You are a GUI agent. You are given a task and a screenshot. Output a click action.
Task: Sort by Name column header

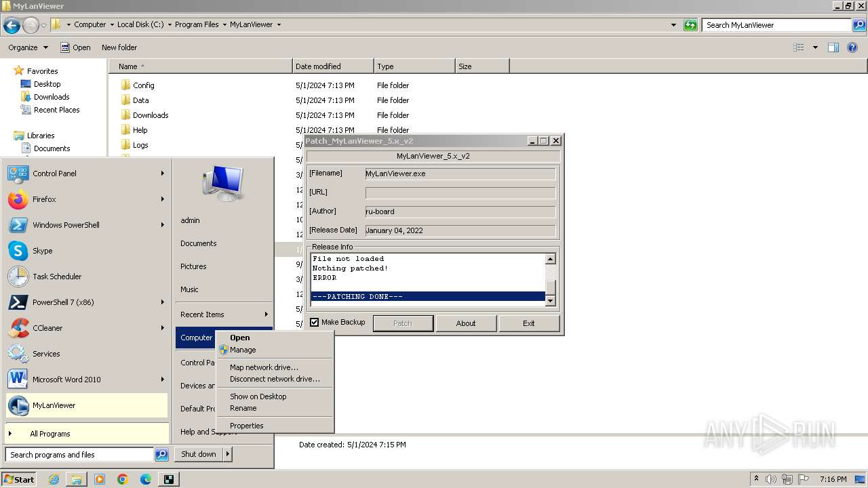(201, 66)
